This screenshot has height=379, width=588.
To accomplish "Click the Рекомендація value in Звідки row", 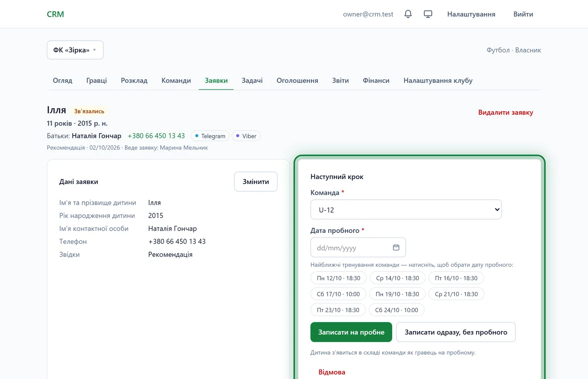I will pyautogui.click(x=170, y=254).
